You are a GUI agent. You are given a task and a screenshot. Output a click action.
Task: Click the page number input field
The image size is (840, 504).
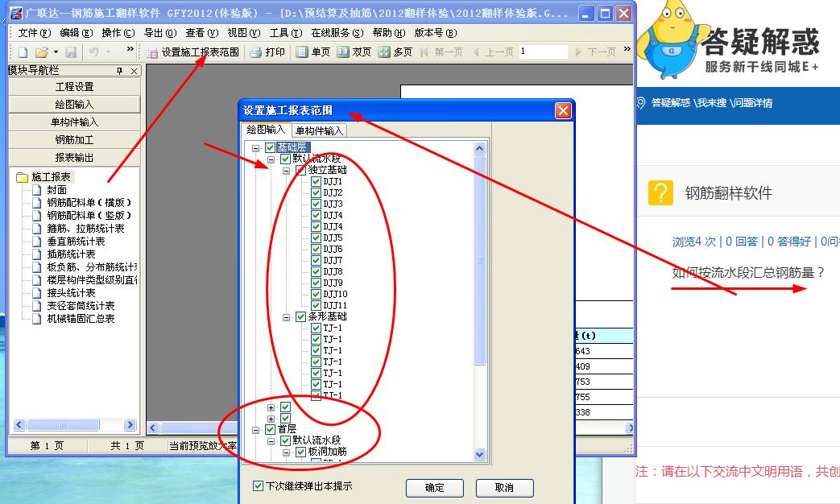[543, 52]
